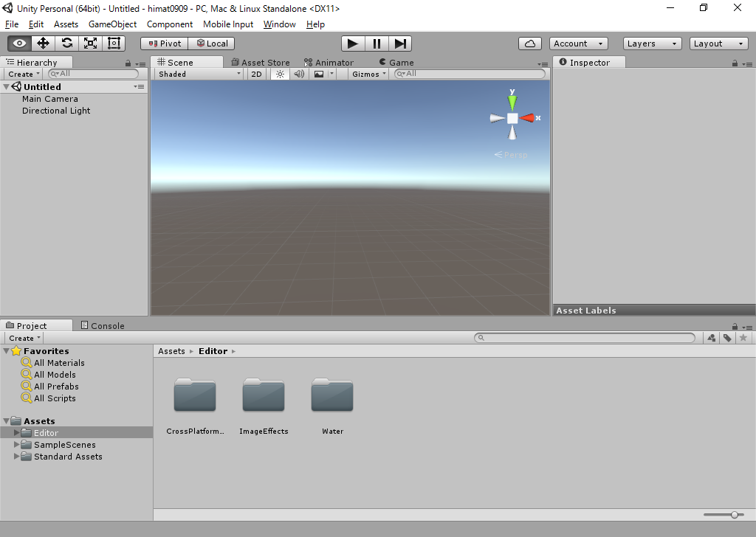Select the ImageEffects folder thumbnail
756x537 pixels.
tap(264, 395)
